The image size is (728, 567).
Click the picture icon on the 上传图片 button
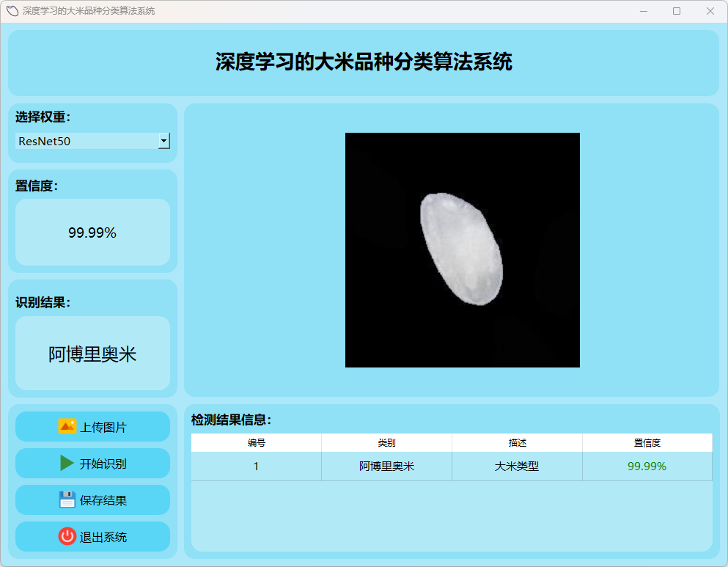pos(67,427)
